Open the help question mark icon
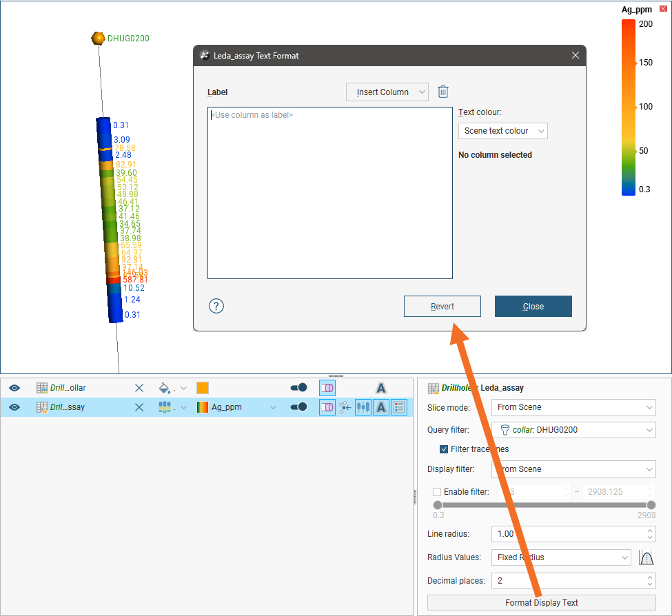The width and height of the screenshot is (672, 616). 216,306
